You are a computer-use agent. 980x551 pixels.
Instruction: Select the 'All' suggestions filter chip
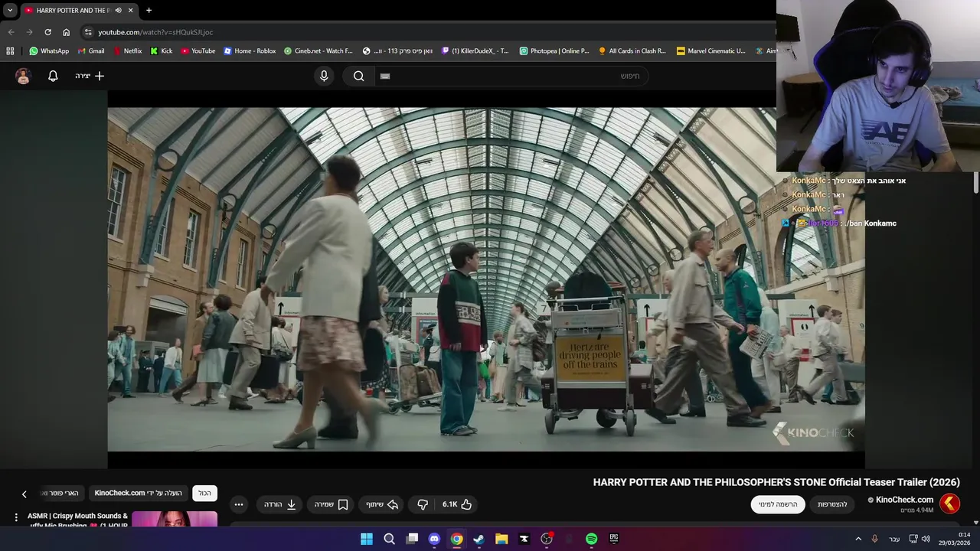tap(204, 493)
